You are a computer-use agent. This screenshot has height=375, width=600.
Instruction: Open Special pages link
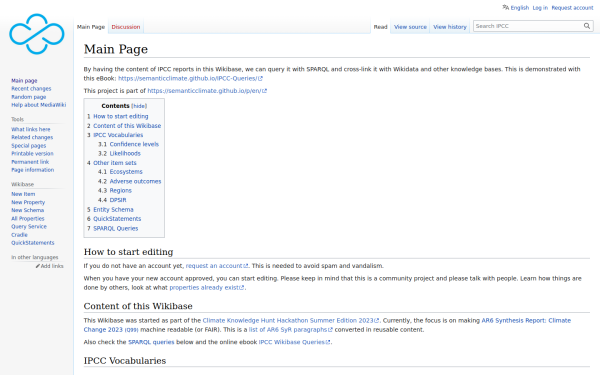(x=28, y=145)
